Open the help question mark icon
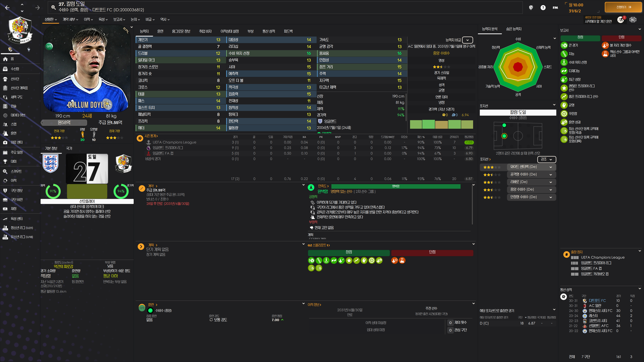The height and width of the screenshot is (362, 644). [x=543, y=8]
